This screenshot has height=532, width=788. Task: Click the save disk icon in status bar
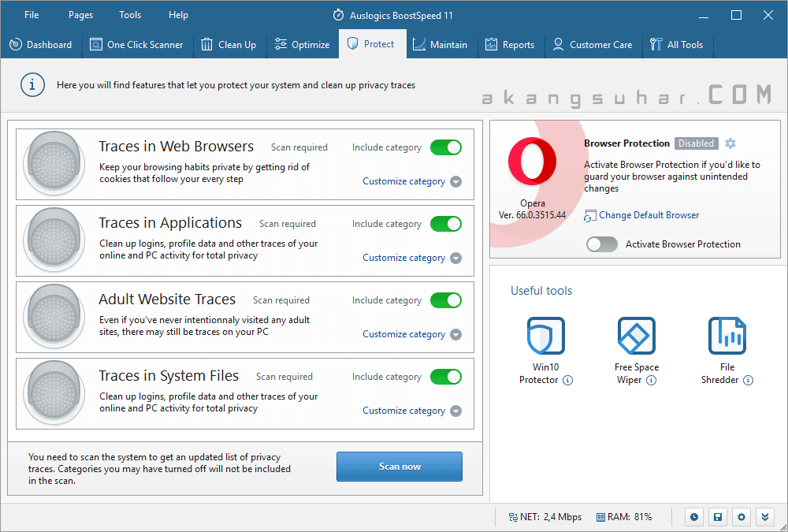pyautogui.click(x=718, y=516)
